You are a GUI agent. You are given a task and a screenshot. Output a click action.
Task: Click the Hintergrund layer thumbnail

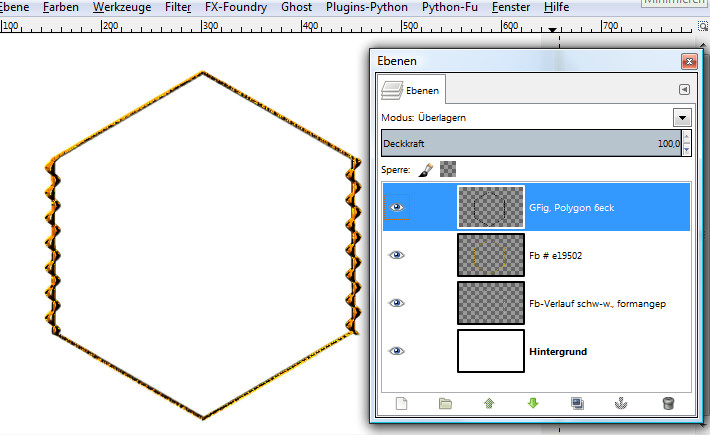(x=490, y=351)
